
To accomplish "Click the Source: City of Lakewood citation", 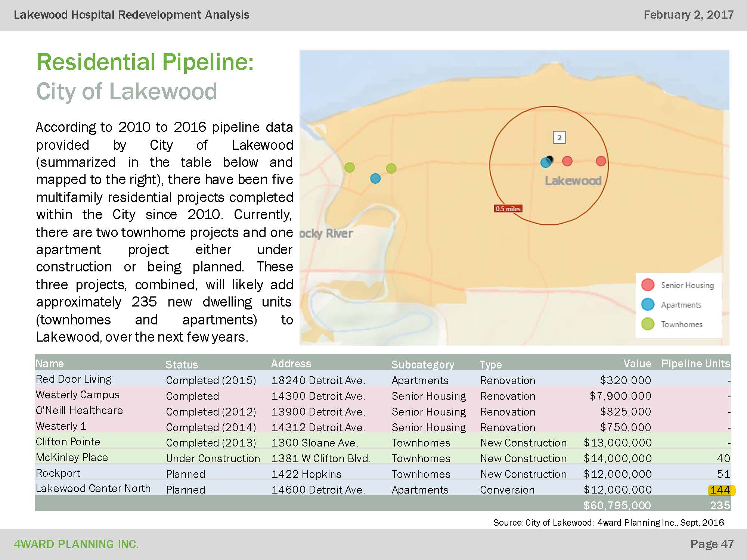I will click(612, 523).
